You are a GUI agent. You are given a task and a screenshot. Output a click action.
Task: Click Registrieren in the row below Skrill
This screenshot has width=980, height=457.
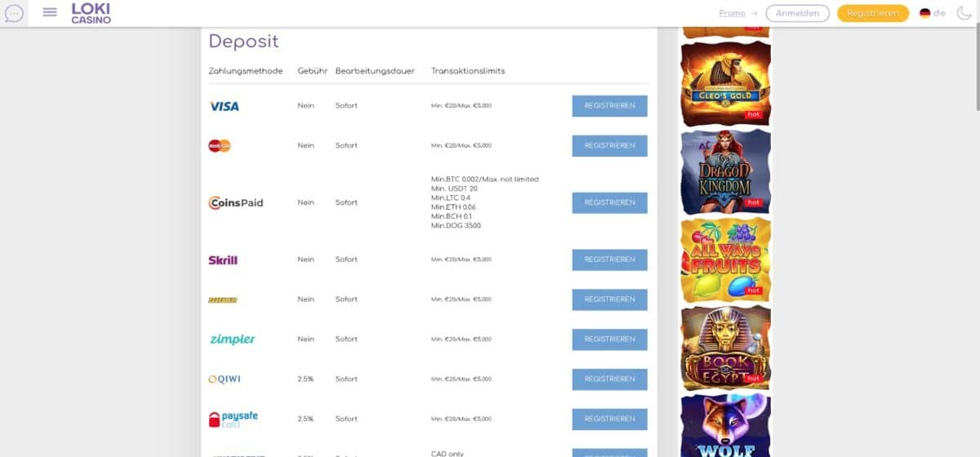click(x=609, y=299)
